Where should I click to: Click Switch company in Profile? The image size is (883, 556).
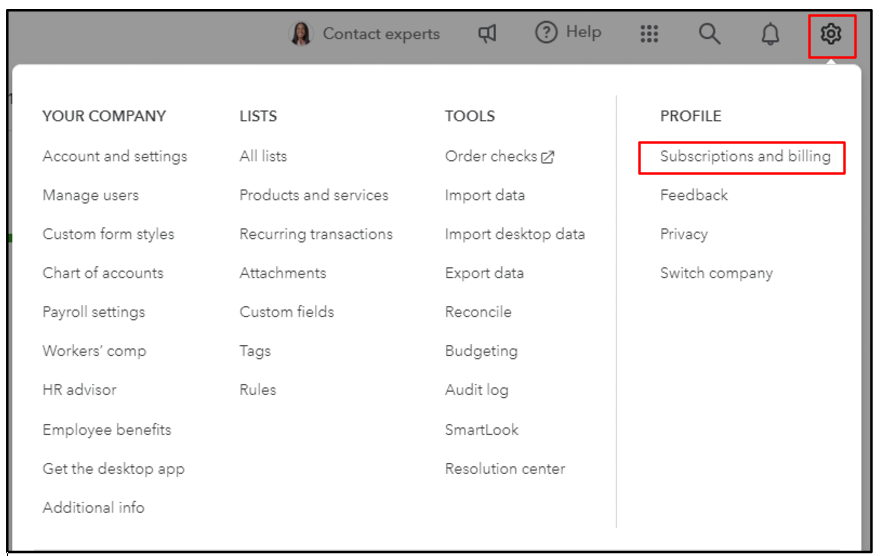[x=716, y=273]
